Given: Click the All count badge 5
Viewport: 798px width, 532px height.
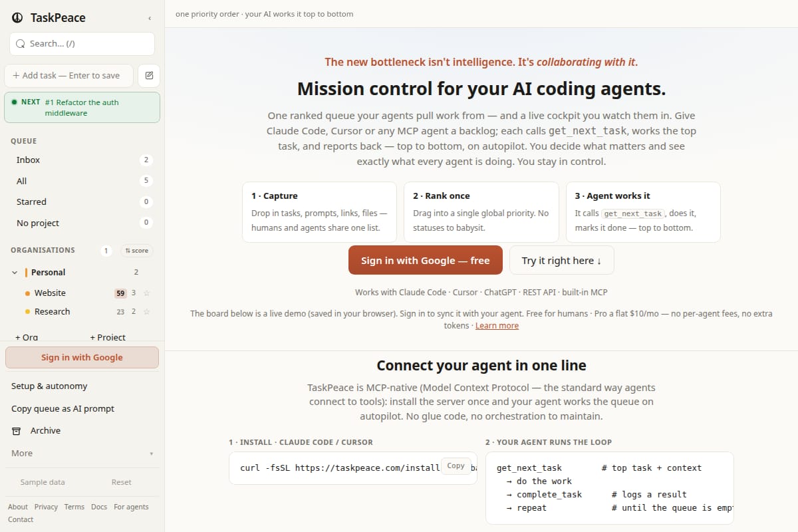Looking at the screenshot, I should pyautogui.click(x=146, y=181).
